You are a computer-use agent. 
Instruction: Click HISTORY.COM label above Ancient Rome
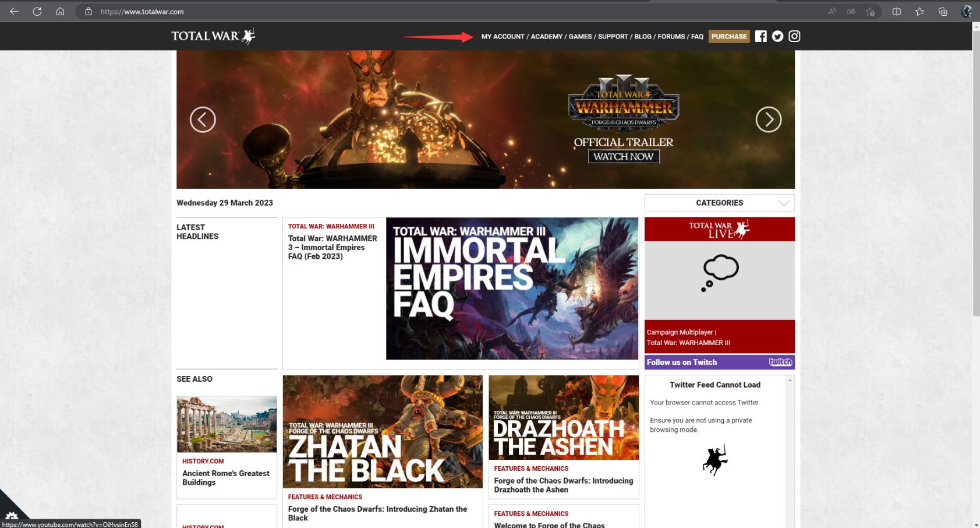tap(203, 461)
